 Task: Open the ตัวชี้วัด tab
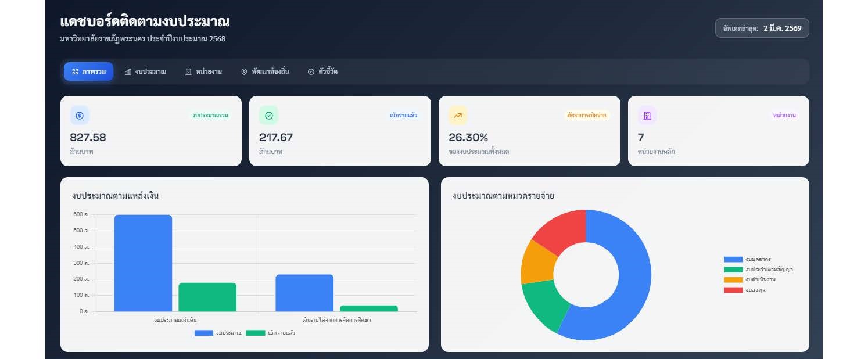[x=322, y=71]
